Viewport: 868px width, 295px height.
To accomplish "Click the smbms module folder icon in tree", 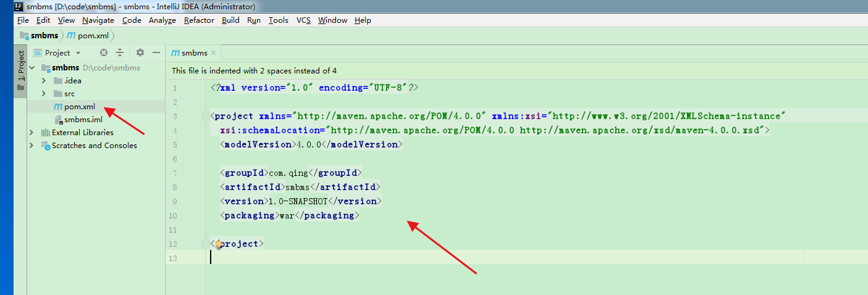I will coord(45,67).
